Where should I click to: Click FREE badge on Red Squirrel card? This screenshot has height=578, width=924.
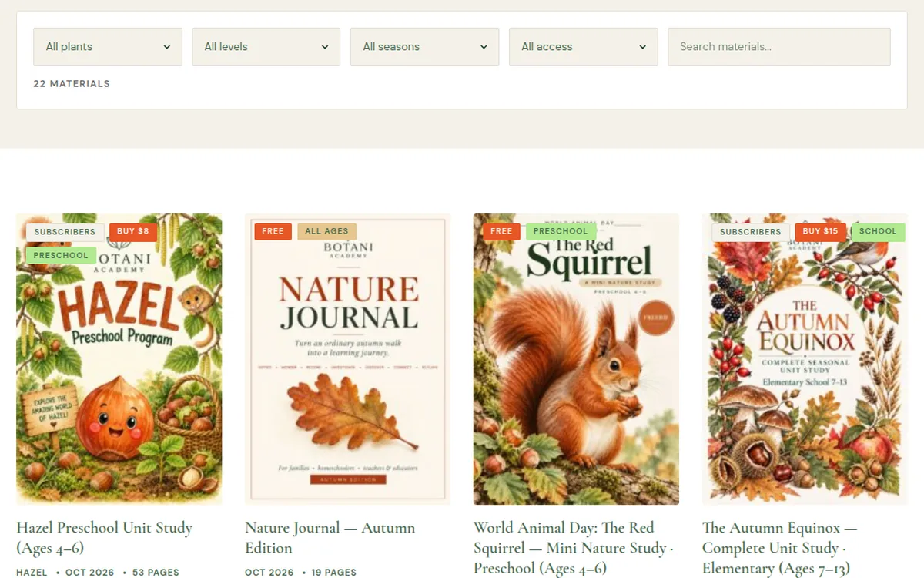pos(501,231)
